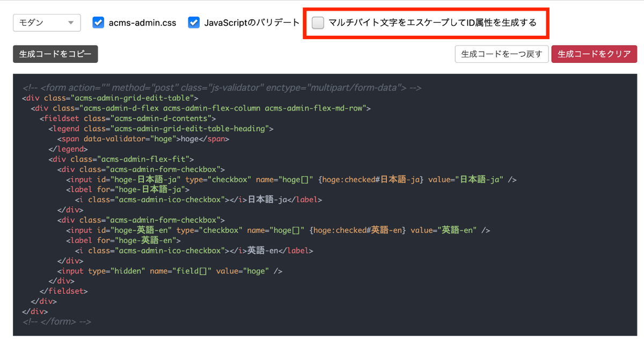Image resolution: width=644 pixels, height=339 pixels.
Task: Click the 生成コードをコピー button
Action: 55,54
